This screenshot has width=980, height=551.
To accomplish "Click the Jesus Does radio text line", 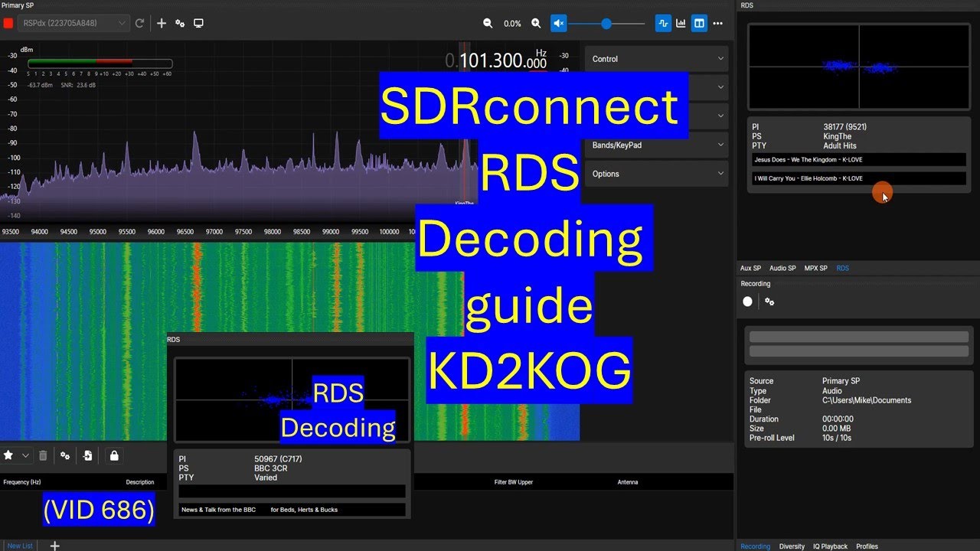I will tap(858, 160).
